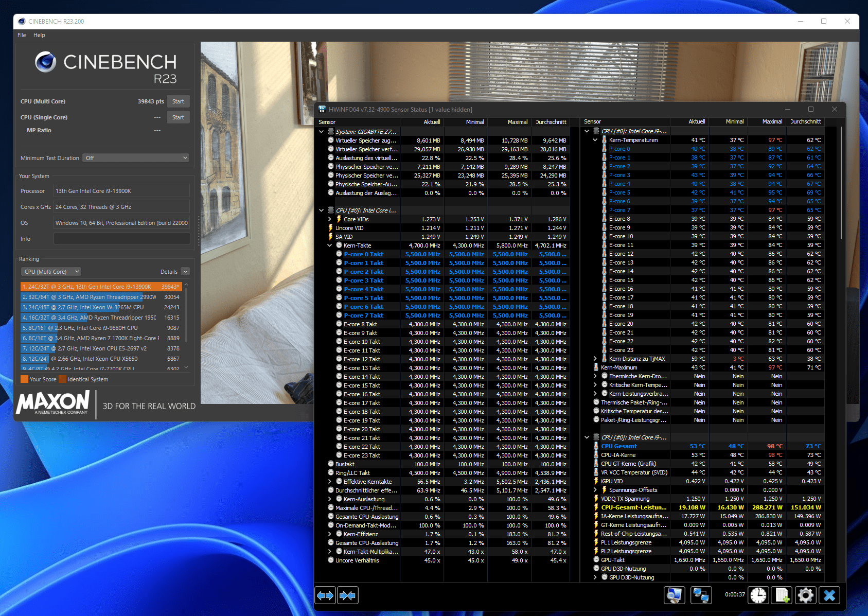Expand Kern-Distanz zu TjMAX node
Viewport: 868px width, 616px height.
coord(595,359)
